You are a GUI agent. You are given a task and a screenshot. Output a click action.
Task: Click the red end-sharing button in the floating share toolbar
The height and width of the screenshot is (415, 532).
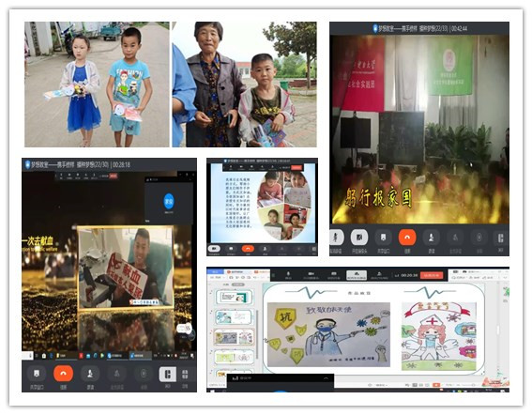(432, 275)
